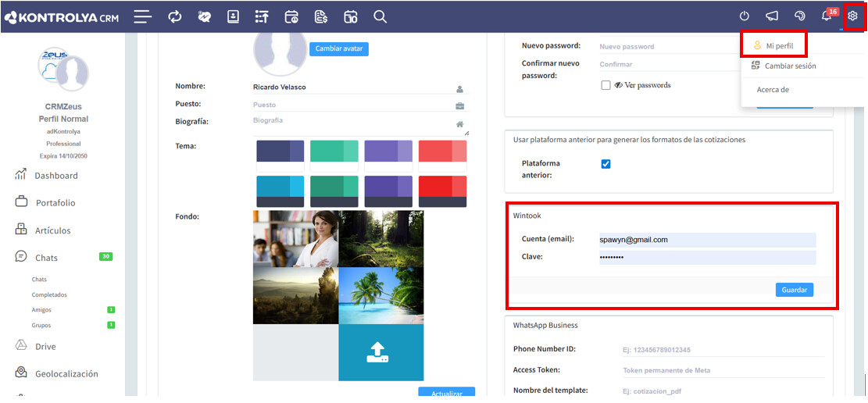Screen dimensions: 868x403
Task: Click the refresh sync arrows icon
Action: (175, 16)
